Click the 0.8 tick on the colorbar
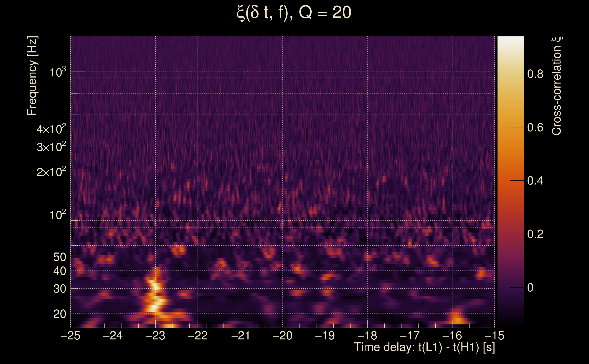This screenshot has height=364, width=589. click(535, 74)
